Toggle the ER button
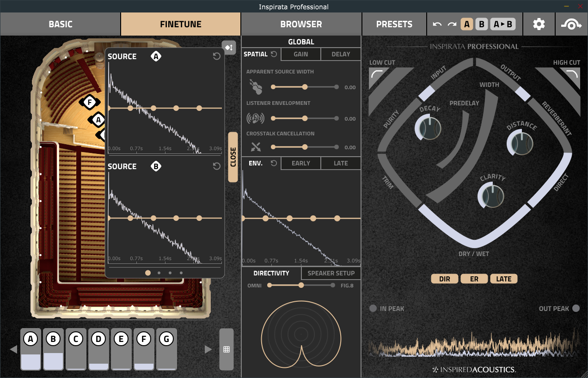This screenshot has width=588, height=378. point(474,279)
